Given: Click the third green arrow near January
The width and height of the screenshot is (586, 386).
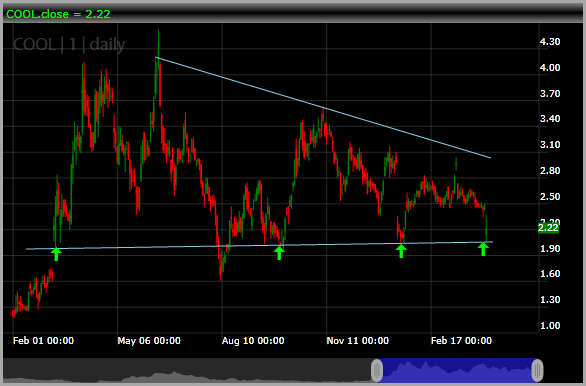Looking at the screenshot, I should tap(401, 251).
